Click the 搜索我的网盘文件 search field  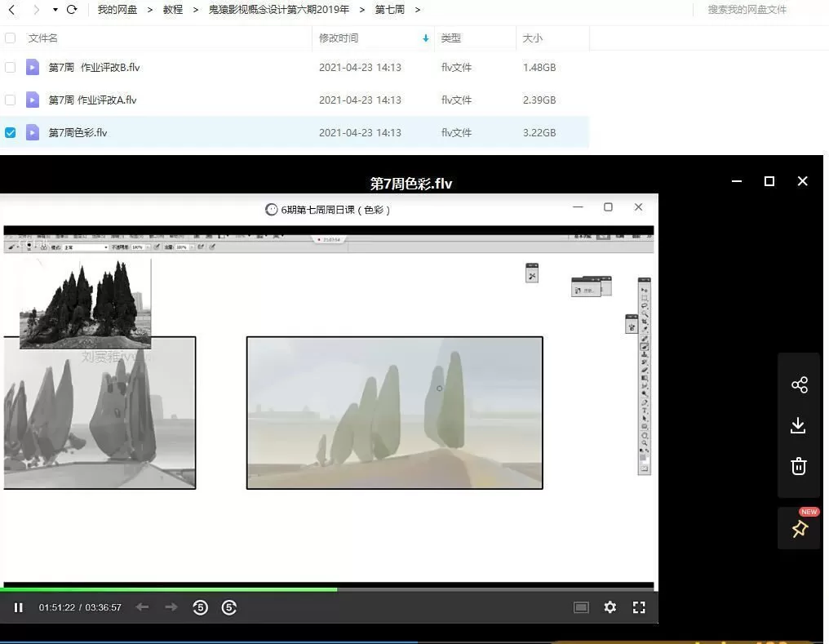click(x=745, y=9)
